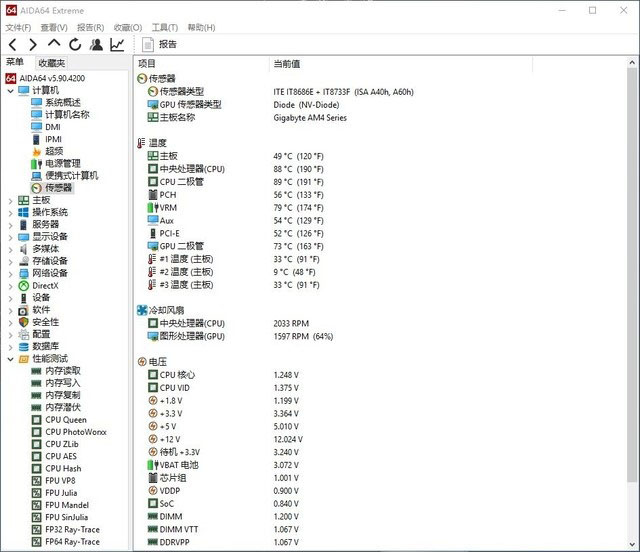Screen dimensions: 640x552
Task: Click scrollbar down arrow in report pane
Action: coord(632,545)
